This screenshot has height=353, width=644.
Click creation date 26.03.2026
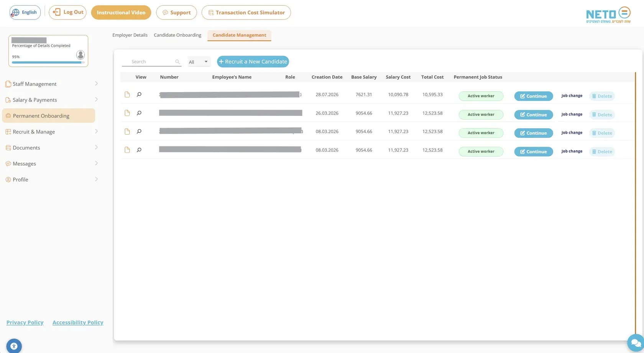point(327,113)
